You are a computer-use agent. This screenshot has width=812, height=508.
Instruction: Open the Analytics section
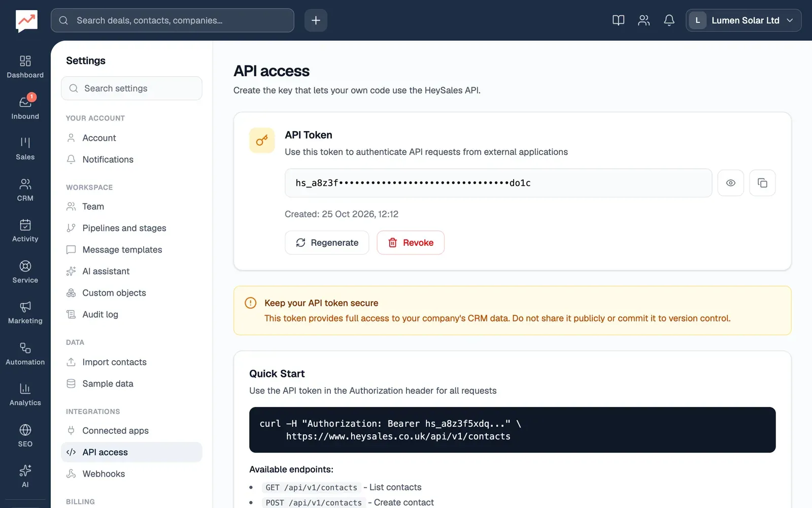click(x=25, y=395)
